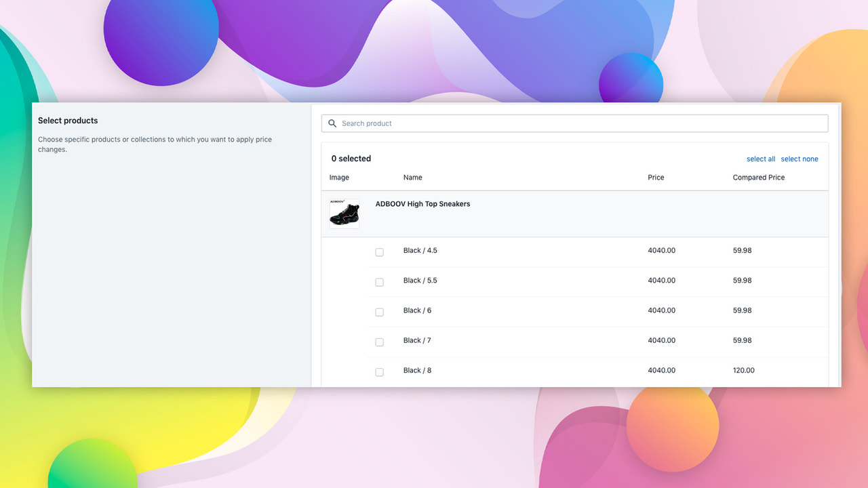The image size is (868, 488).
Task: Click the search magnifier icon
Action: tap(332, 123)
